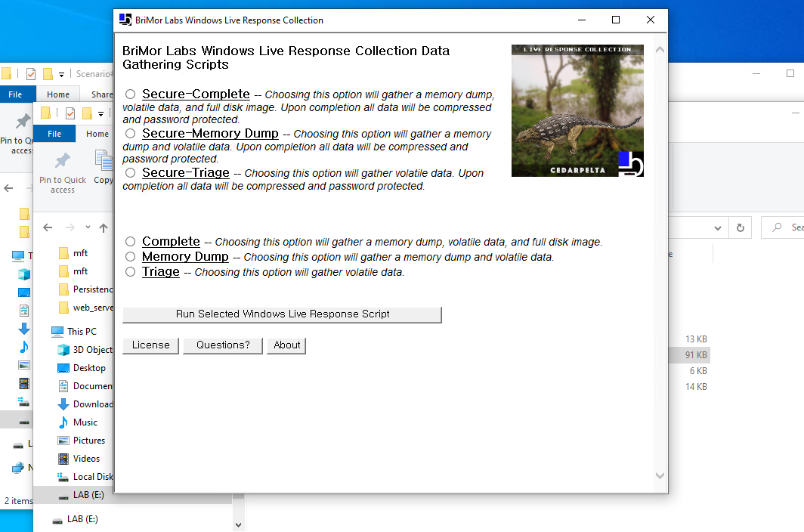Click the BriMor Labs title bar icon
Image resolution: width=804 pixels, height=532 pixels.
125,20
